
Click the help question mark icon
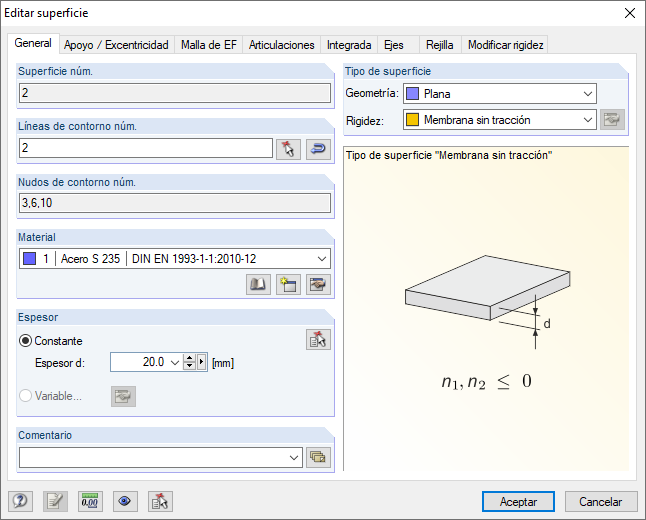pos(20,502)
